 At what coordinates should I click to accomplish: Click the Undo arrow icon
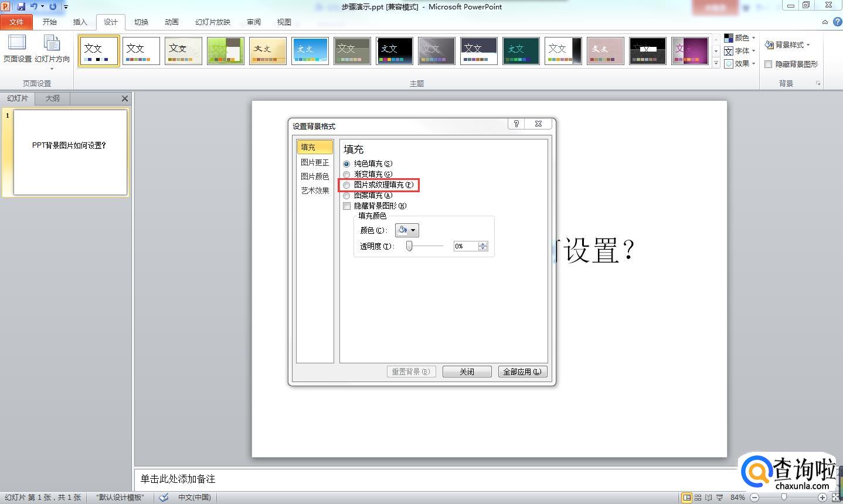click(x=34, y=6)
